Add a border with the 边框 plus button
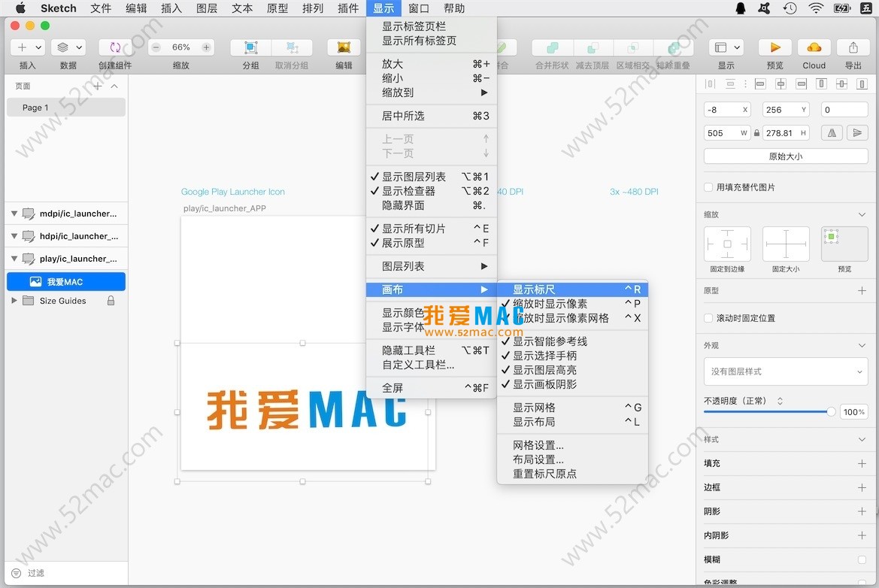The width and height of the screenshot is (879, 588). 862,488
